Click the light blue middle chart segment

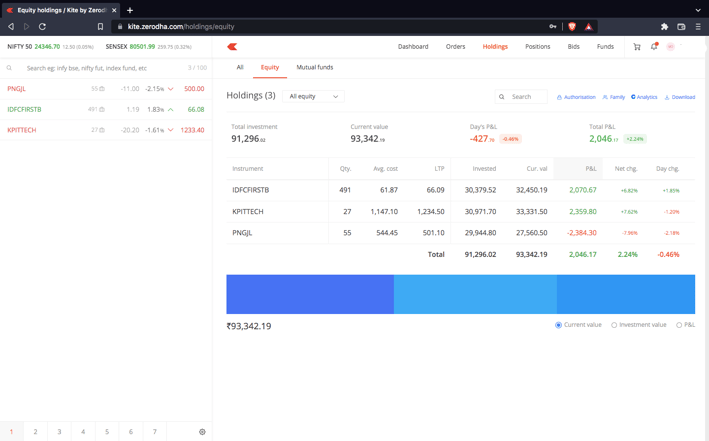[x=475, y=294]
